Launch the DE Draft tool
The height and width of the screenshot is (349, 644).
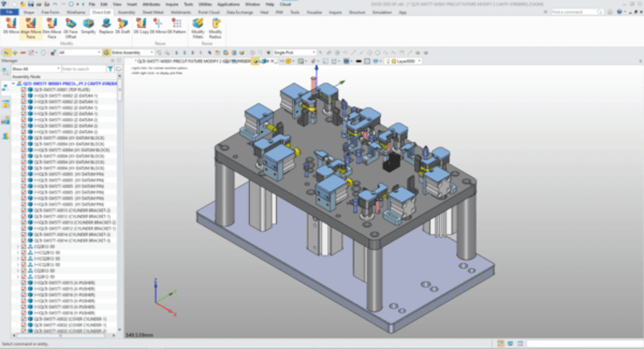pos(122,26)
